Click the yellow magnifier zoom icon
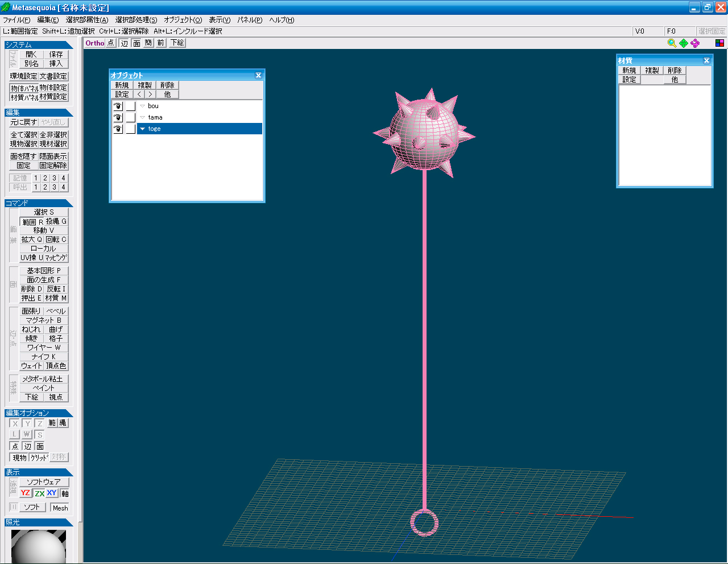The height and width of the screenshot is (564, 728). point(672,43)
